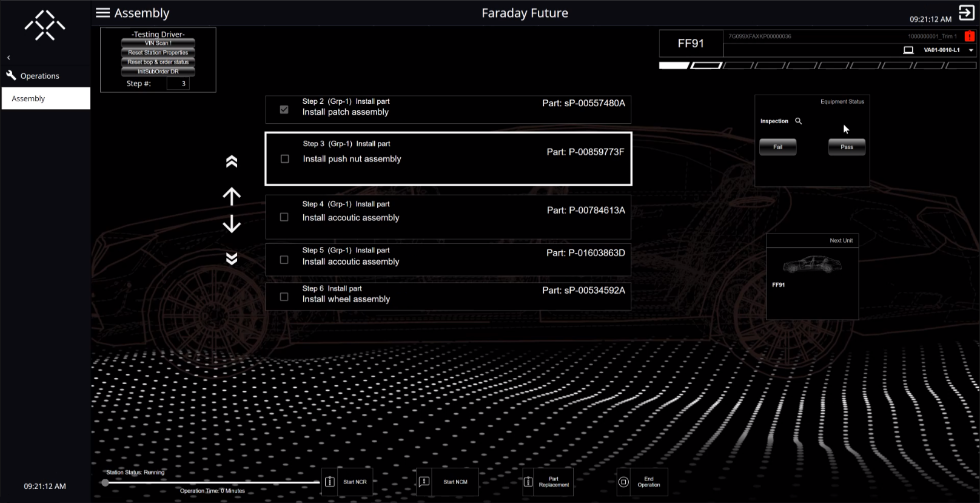Click the Start NCR icon
The image size is (980, 503).
(329, 482)
